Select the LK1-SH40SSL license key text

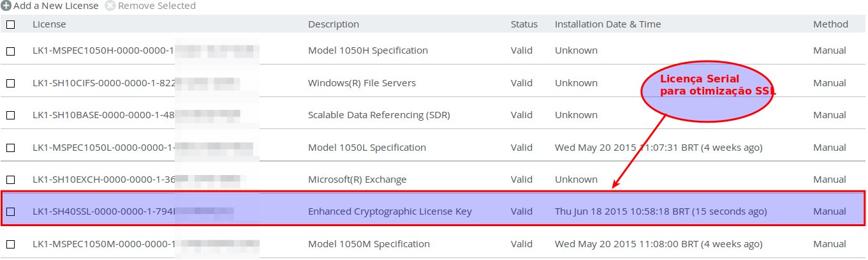pyautogui.click(x=102, y=211)
